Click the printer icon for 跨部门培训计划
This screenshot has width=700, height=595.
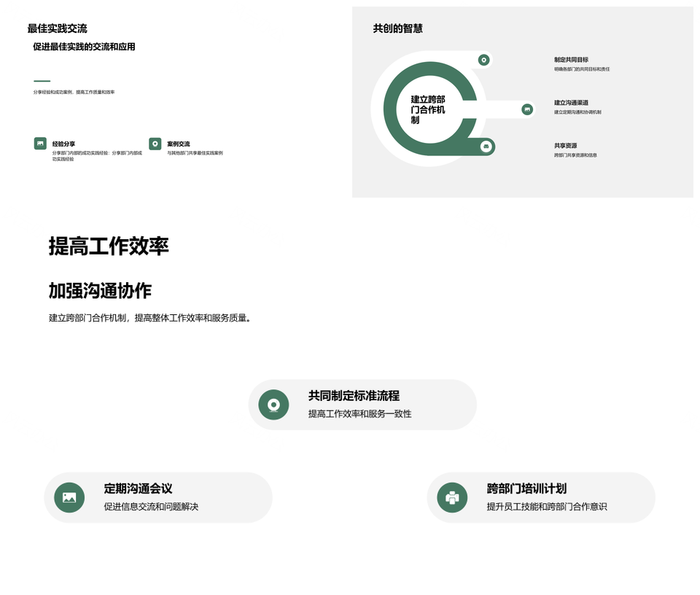(x=452, y=497)
